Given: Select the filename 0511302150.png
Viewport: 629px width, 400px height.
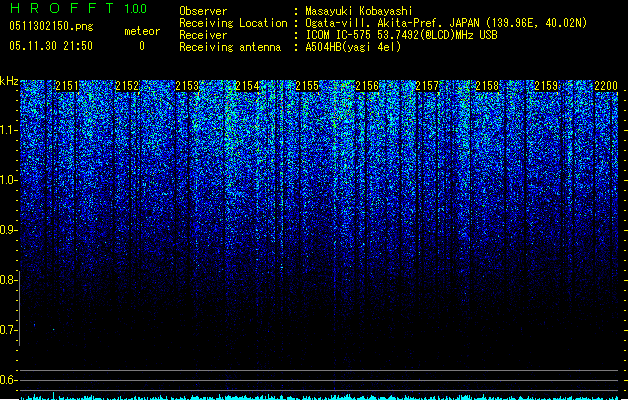Looking at the screenshot, I should 51,27.
